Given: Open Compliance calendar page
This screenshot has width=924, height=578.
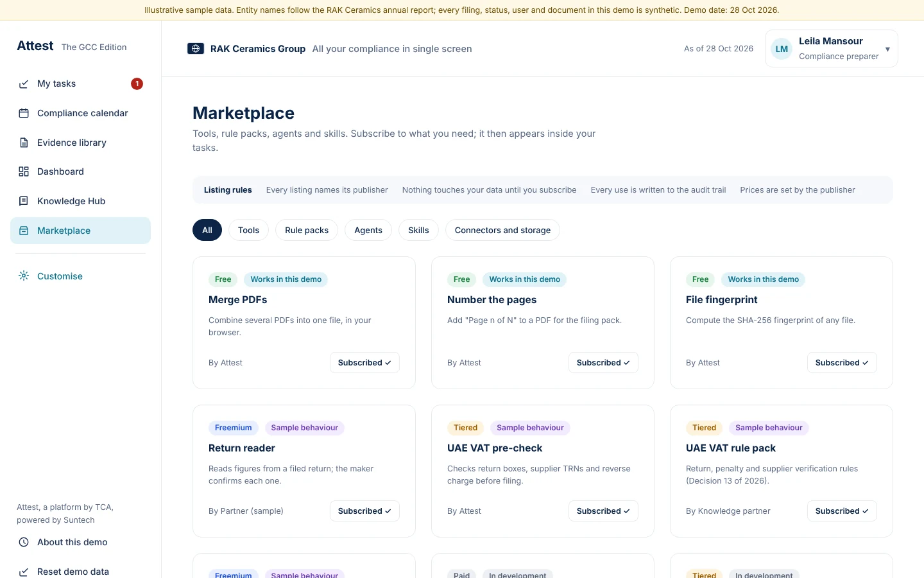Looking at the screenshot, I should pyautogui.click(x=80, y=113).
